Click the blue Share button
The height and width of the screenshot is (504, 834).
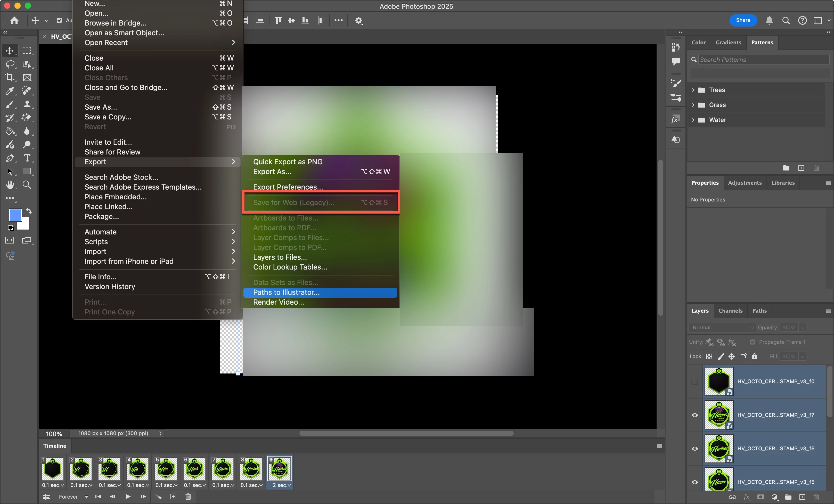click(743, 20)
